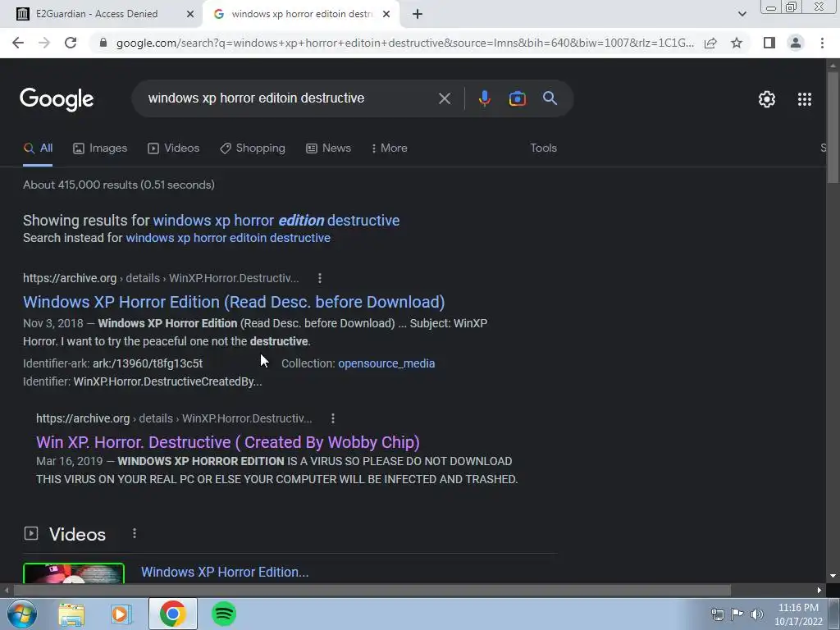Open Windows Explorer from the taskbar
The height and width of the screenshot is (630, 840).
pos(71,614)
